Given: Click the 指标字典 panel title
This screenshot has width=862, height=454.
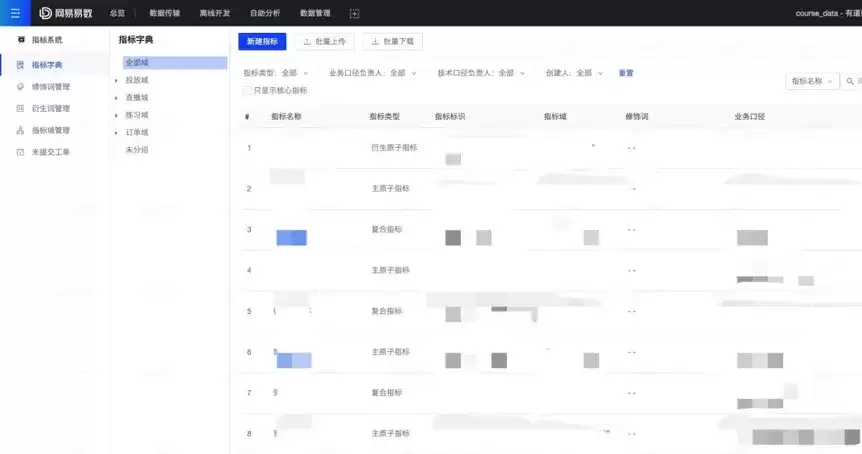Looking at the screenshot, I should [x=136, y=40].
